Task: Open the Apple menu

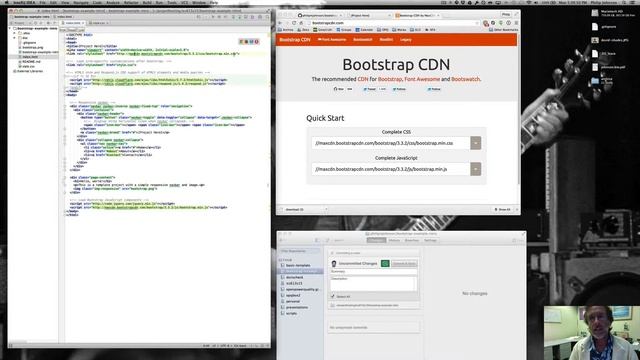Action: 6,2
